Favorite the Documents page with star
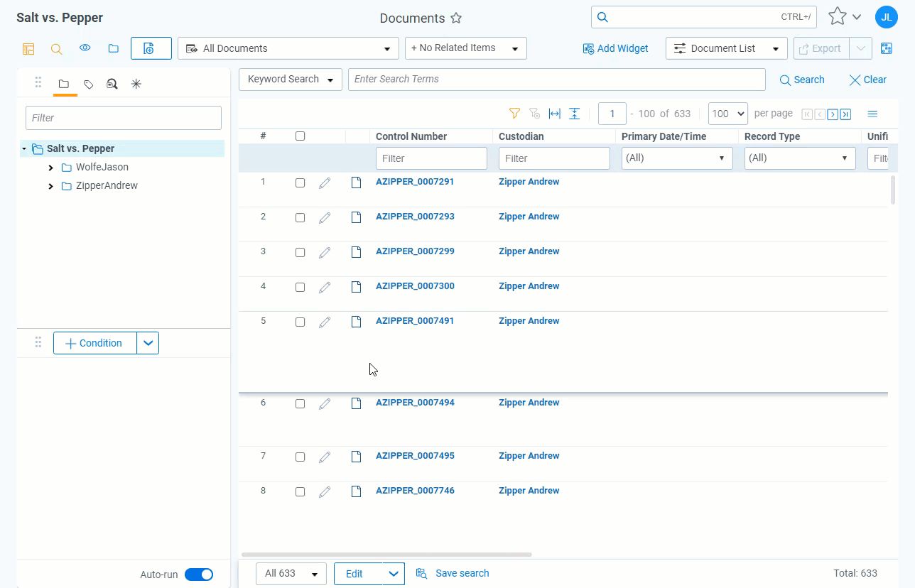Image resolution: width=915 pixels, height=588 pixels. pos(456,18)
